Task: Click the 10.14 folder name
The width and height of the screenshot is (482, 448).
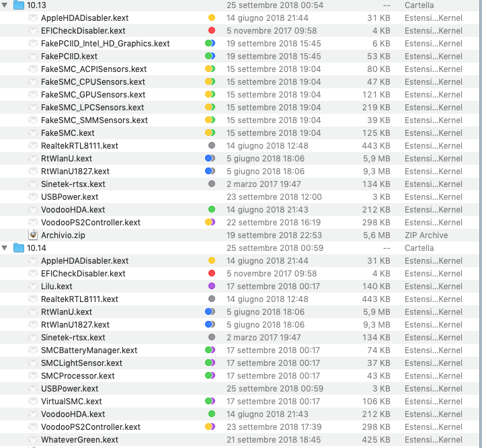Action: [36, 248]
